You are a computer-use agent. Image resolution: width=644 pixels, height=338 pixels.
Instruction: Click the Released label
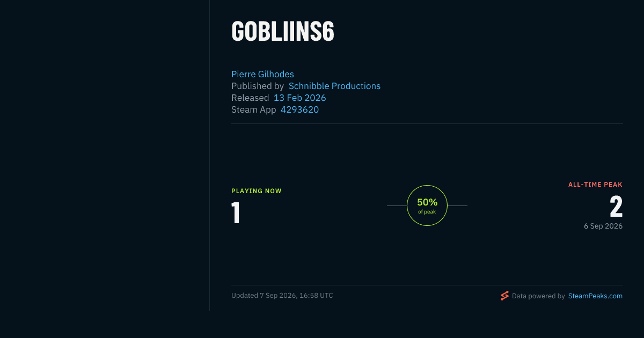[x=250, y=98]
